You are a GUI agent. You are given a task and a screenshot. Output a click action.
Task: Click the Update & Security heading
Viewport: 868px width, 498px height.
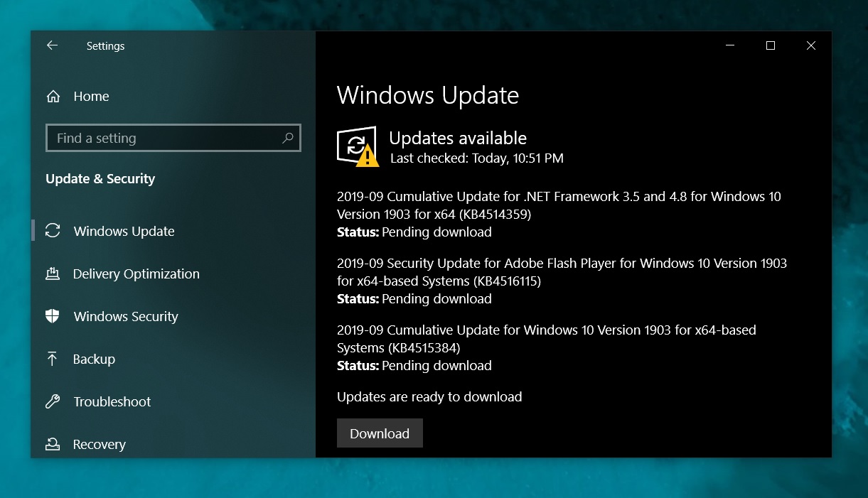100,179
